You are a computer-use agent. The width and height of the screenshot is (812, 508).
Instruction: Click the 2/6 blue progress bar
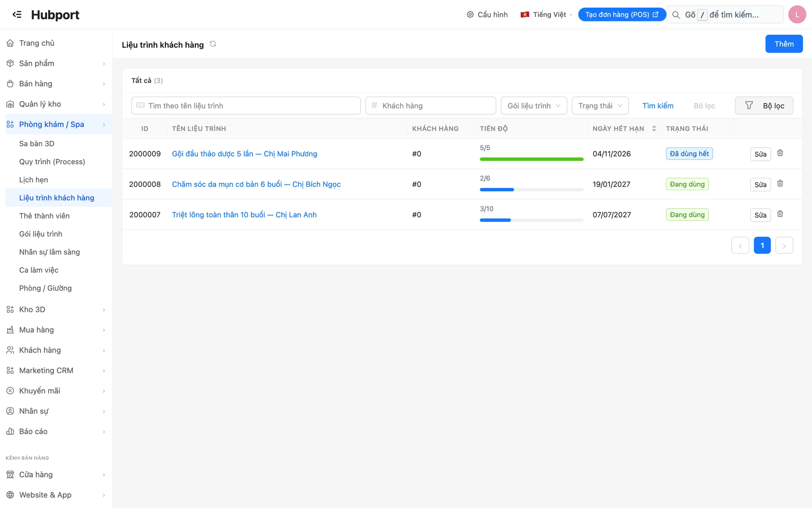(532, 190)
